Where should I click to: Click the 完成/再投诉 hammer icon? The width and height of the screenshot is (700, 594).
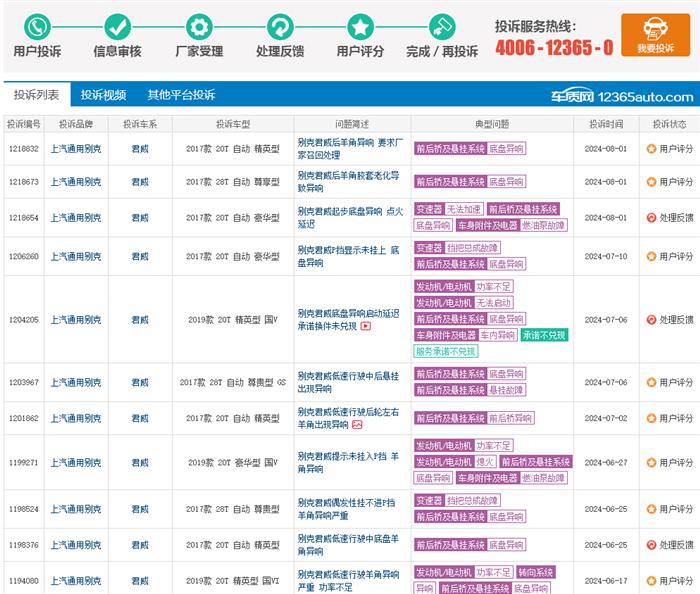coord(442,27)
